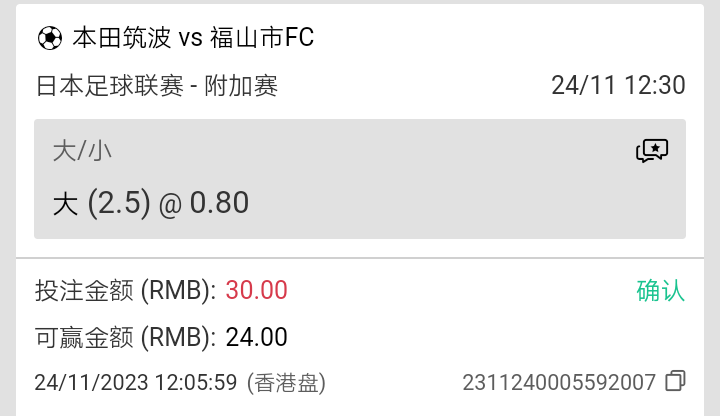Click the odds value 0.80
The image size is (720, 416).
pyautogui.click(x=219, y=202)
